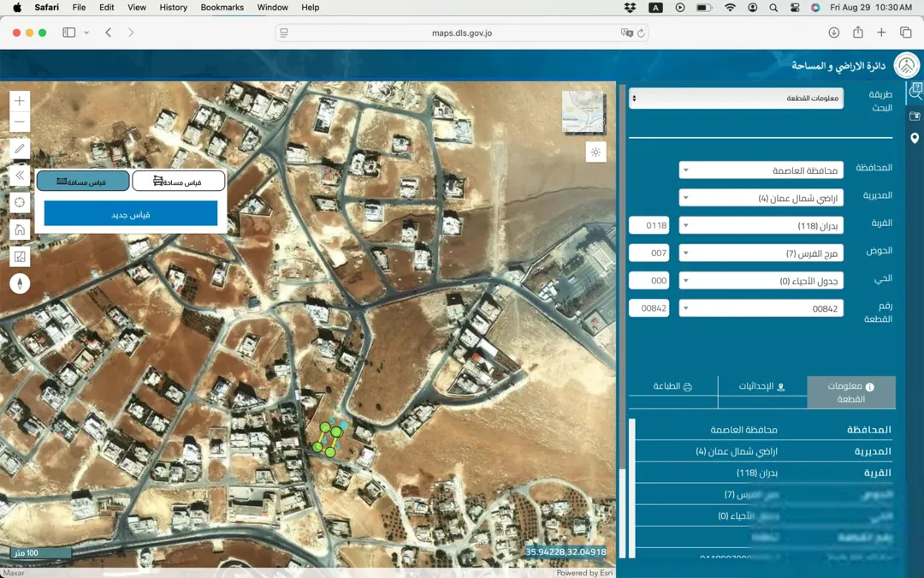This screenshot has width=924, height=578.
Task: Zoom out of the map with the minus button
Action: (x=20, y=122)
